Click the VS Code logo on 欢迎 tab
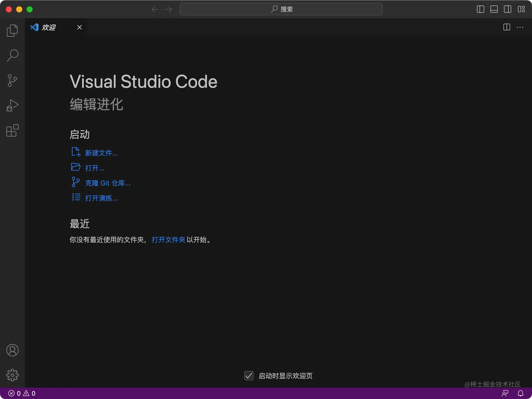The image size is (532, 399). coord(34,27)
